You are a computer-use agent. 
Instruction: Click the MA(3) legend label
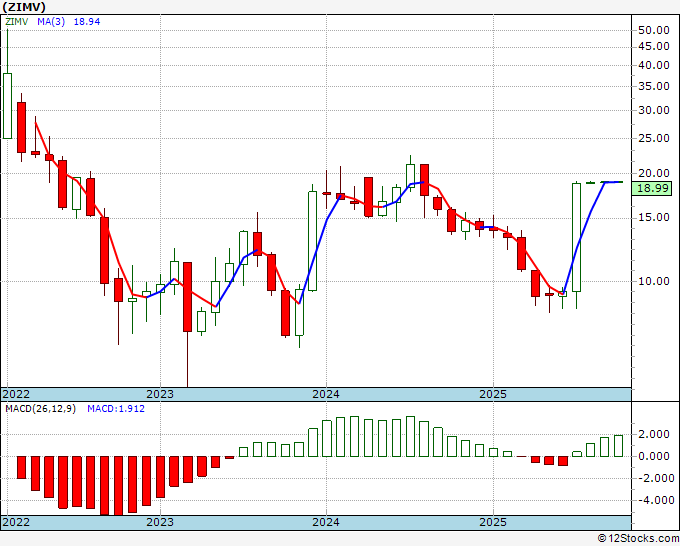click(x=51, y=22)
